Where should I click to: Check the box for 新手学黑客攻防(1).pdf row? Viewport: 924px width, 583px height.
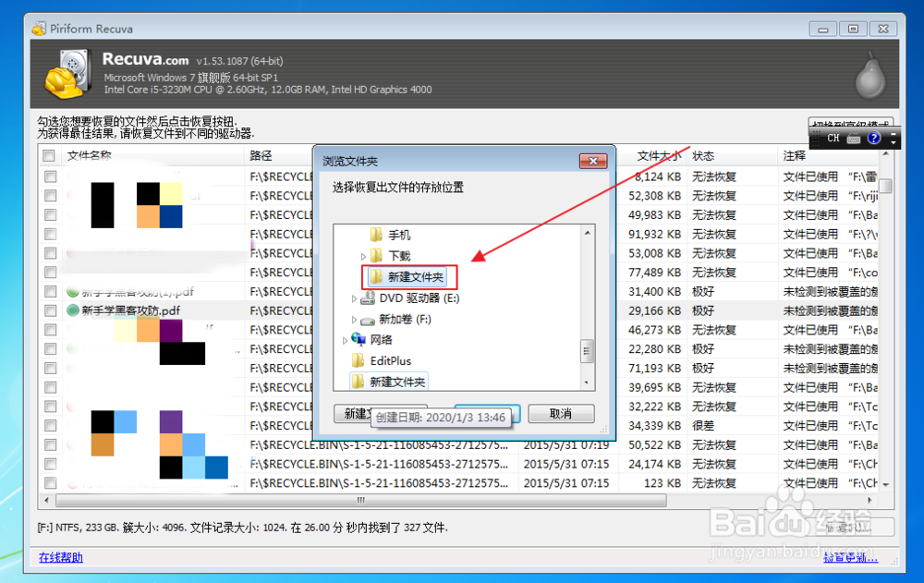50,291
